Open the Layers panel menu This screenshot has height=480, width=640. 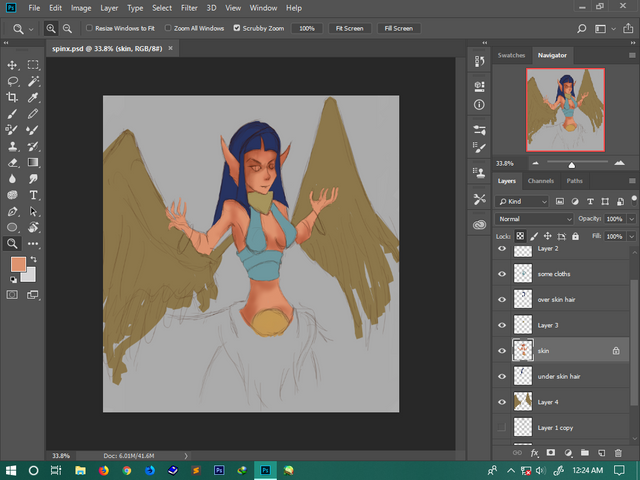tap(632, 181)
